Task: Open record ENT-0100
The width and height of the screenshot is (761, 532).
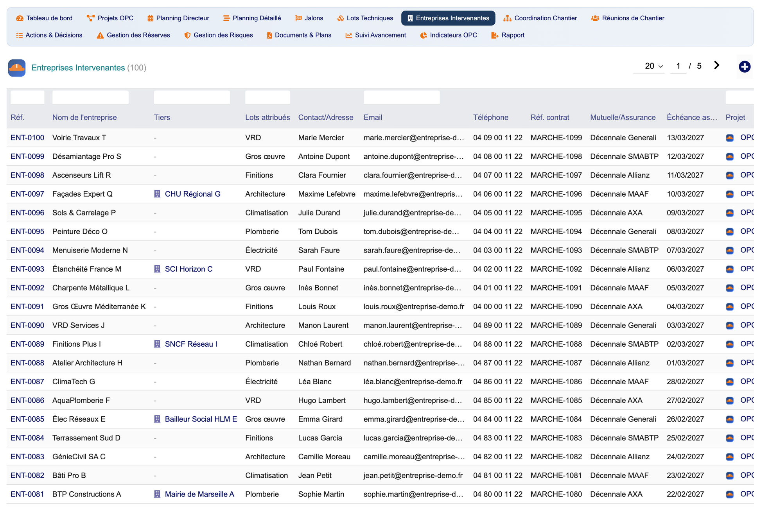Action: (27, 138)
